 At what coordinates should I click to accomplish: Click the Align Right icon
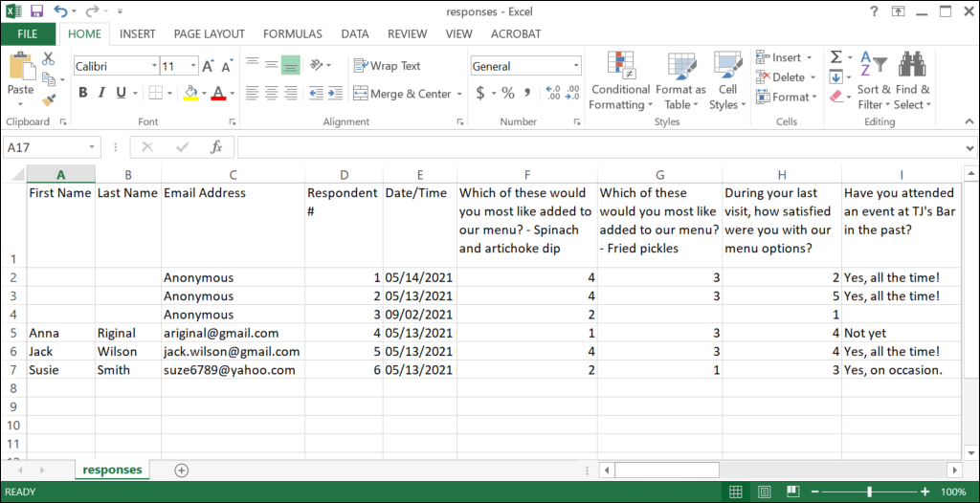(x=290, y=93)
